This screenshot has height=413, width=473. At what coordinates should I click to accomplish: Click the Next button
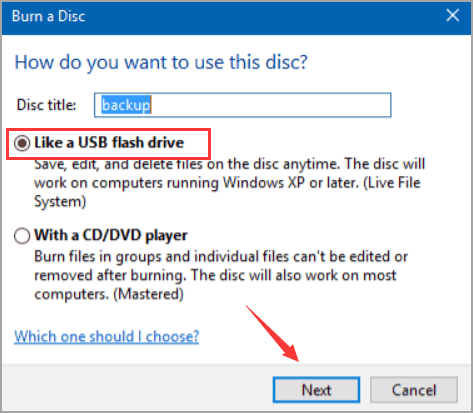coord(316,390)
